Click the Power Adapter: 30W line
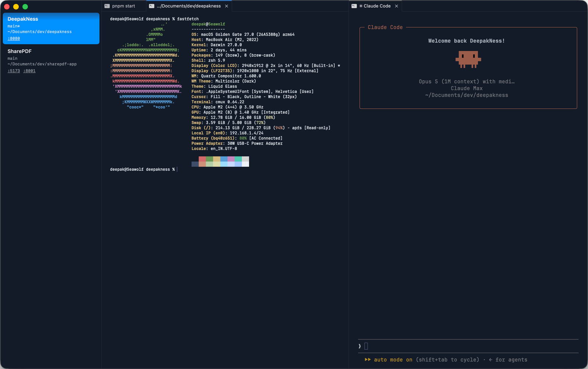Screen dimensions: 588x369 click(237, 143)
